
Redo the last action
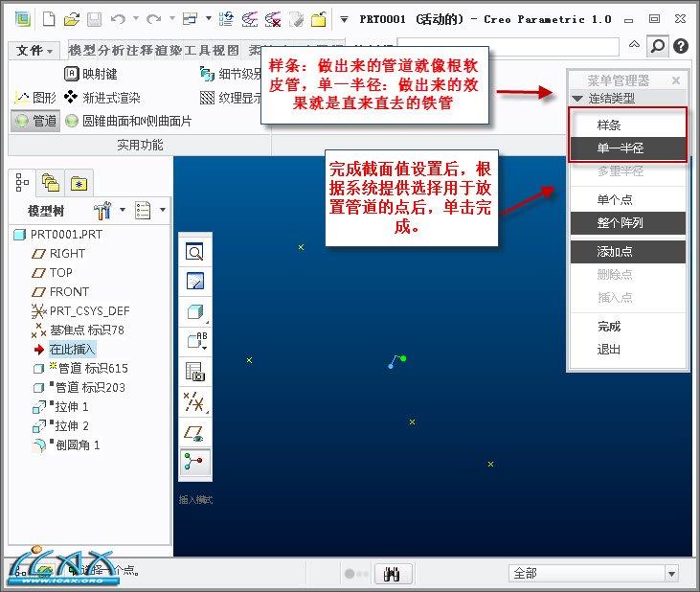tap(154, 19)
